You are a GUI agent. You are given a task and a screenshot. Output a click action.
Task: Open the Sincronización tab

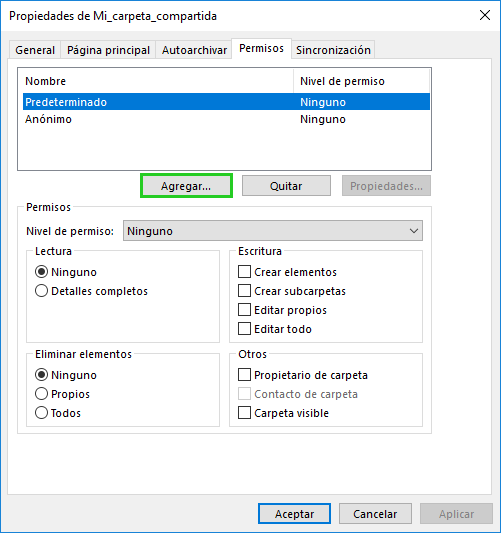coord(333,50)
